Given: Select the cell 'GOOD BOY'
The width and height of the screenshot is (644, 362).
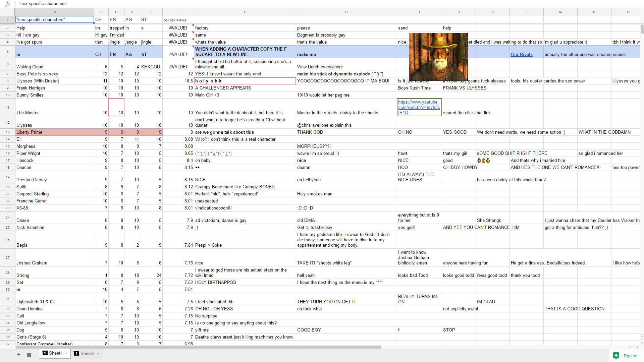Looking at the screenshot, I should 346,330.
